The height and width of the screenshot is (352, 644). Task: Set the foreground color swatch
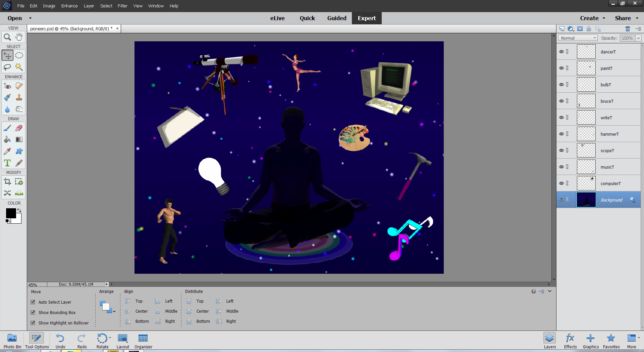(x=10, y=213)
